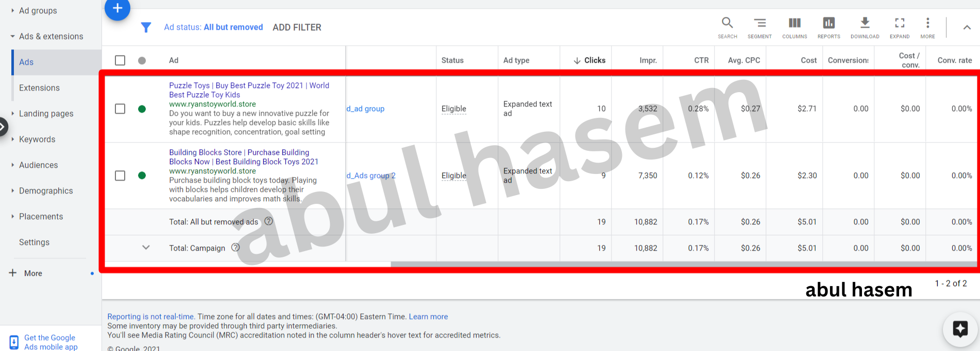Image resolution: width=980 pixels, height=351 pixels.
Task: Sort by the CTR column header
Action: click(x=701, y=60)
